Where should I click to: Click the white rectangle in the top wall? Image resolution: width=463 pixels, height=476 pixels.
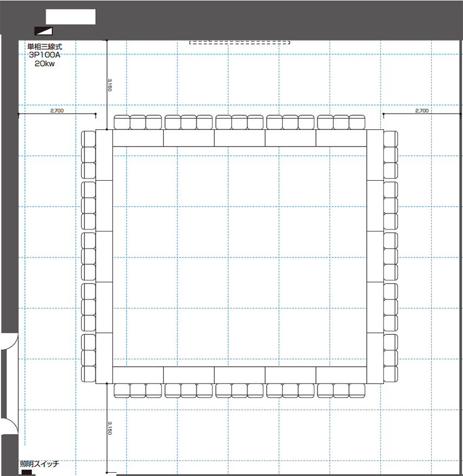pos(71,17)
